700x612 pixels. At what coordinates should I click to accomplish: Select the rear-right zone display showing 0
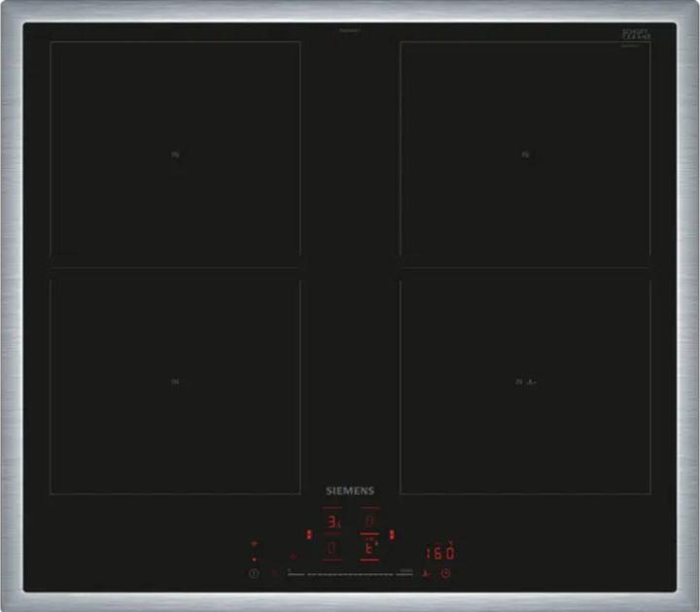click(369, 522)
